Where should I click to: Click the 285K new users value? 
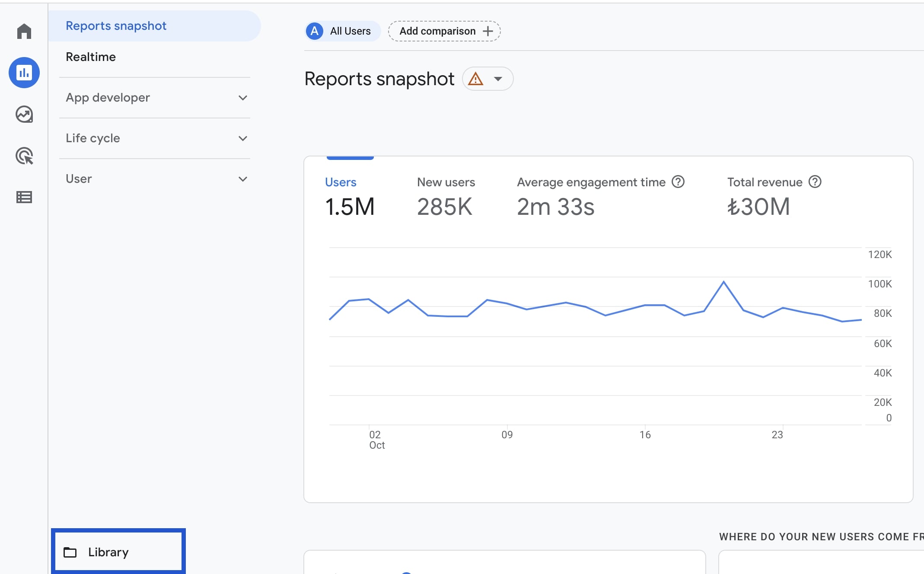click(445, 207)
